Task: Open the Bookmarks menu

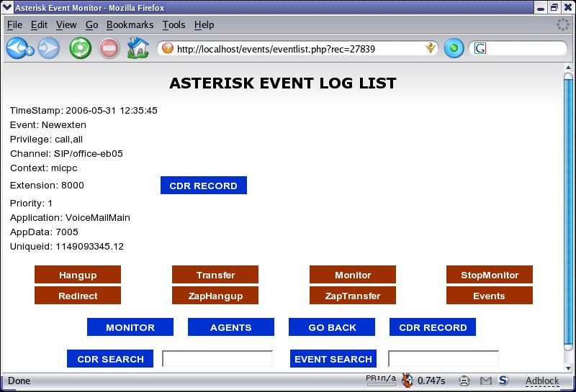Action: pyautogui.click(x=130, y=24)
